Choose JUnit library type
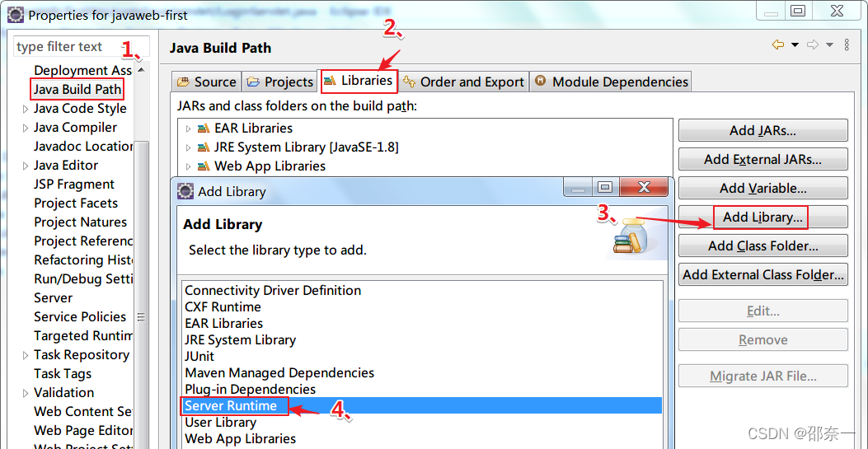This screenshot has width=868, height=449. pyautogui.click(x=422, y=356)
